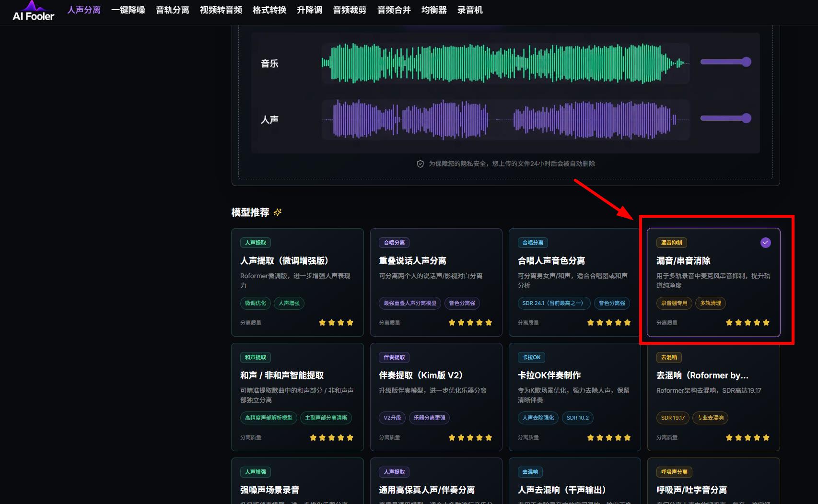Screen dimensions: 818x504
Task: Click star rating on 人声提取（微调增强版）card
Action: click(336, 323)
